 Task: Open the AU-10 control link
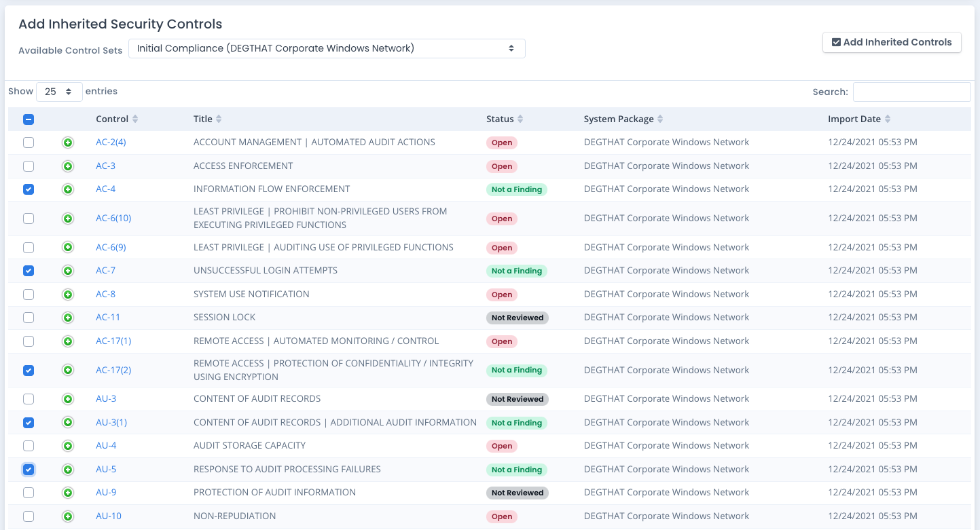point(109,516)
